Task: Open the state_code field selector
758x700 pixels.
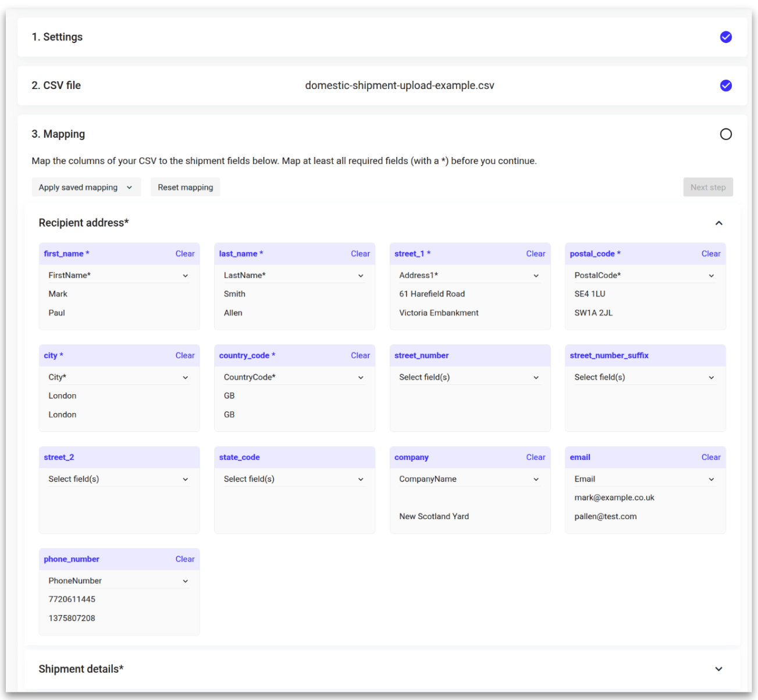Action: [x=294, y=479]
